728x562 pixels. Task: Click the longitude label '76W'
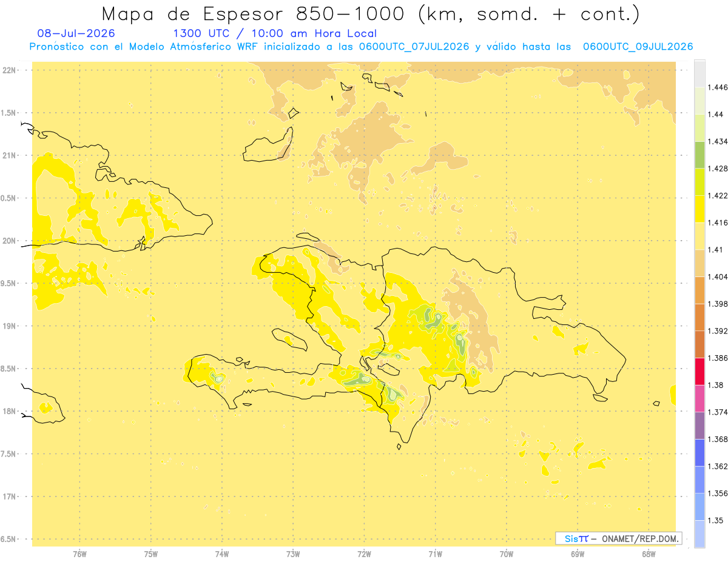(79, 554)
